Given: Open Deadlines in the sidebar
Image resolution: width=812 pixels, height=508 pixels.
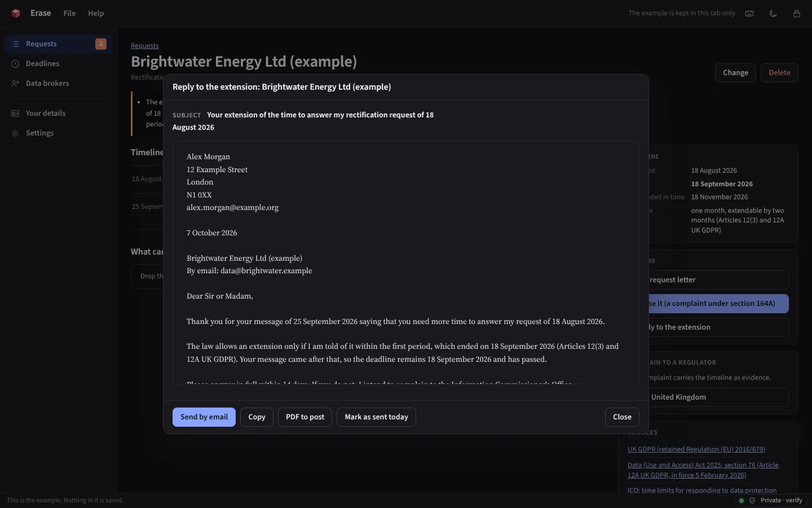Looking at the screenshot, I should click(59, 64).
